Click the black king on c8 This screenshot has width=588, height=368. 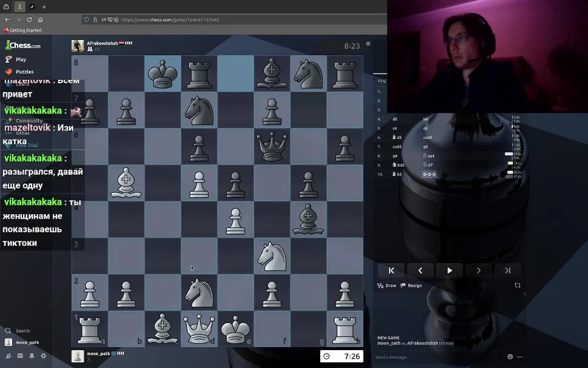tap(162, 73)
